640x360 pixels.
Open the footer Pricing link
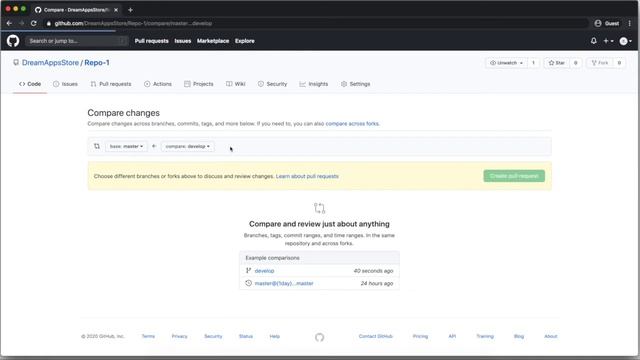420,336
